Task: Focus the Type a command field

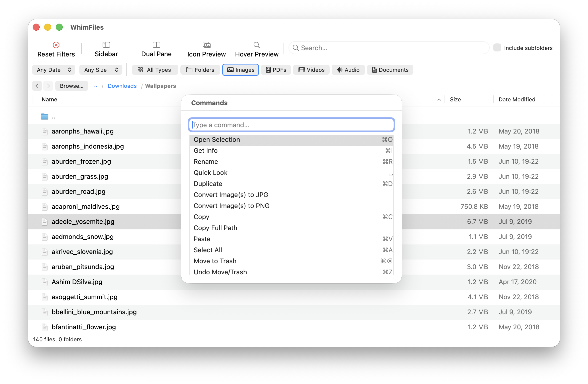Action: tap(291, 125)
